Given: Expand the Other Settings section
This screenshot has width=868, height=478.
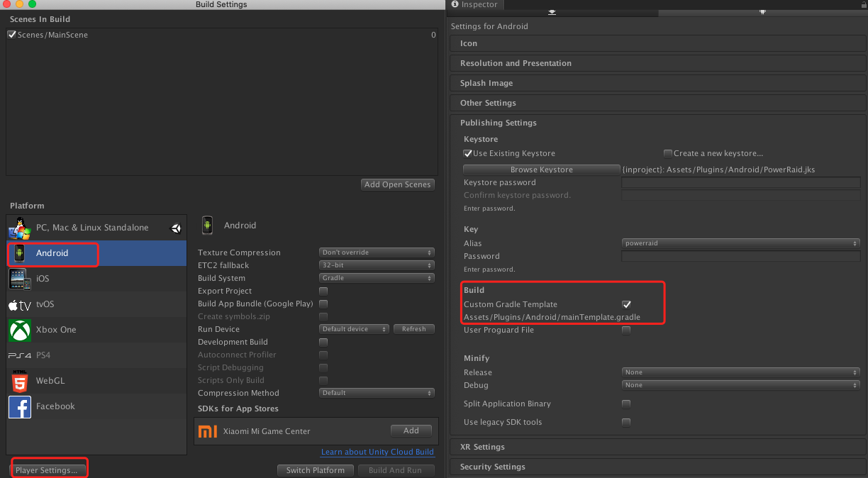Looking at the screenshot, I should tap(657, 103).
